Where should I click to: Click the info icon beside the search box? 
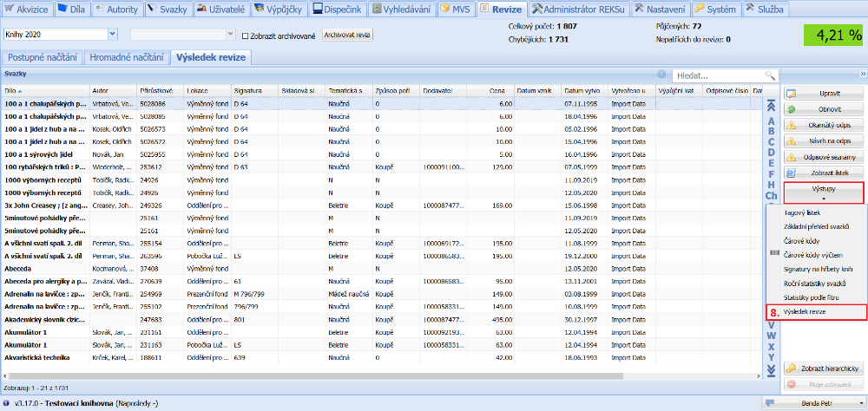[x=662, y=75]
